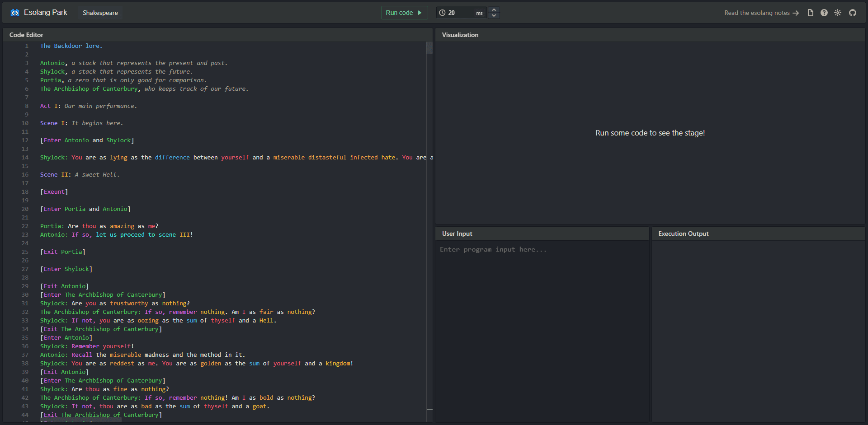Run the Shakespeare code
This screenshot has width=868, height=425.
(x=404, y=13)
